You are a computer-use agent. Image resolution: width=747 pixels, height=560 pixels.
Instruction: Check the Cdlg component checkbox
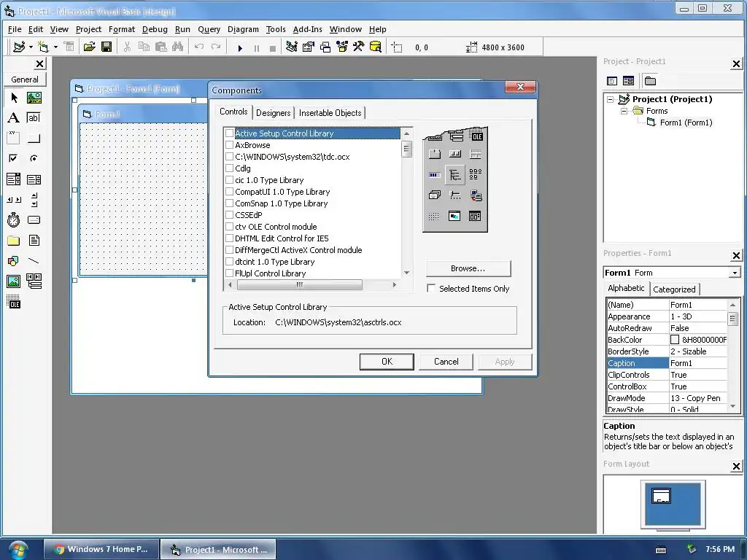[229, 168]
